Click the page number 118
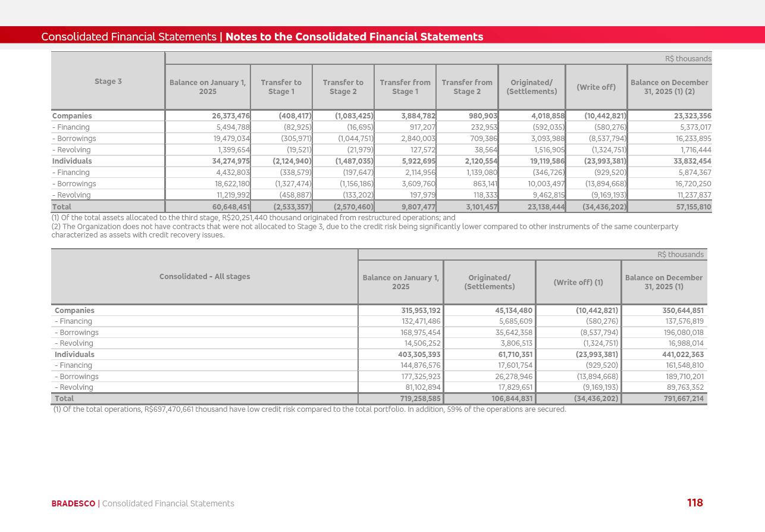The image size is (765, 532). coord(694,503)
